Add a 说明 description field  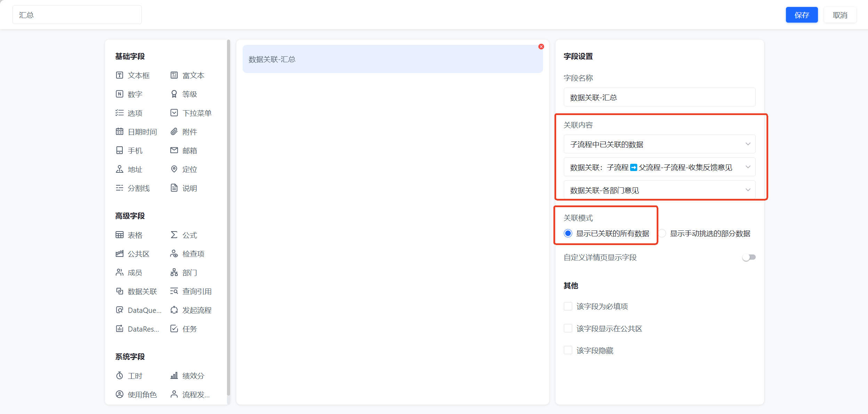(184, 188)
